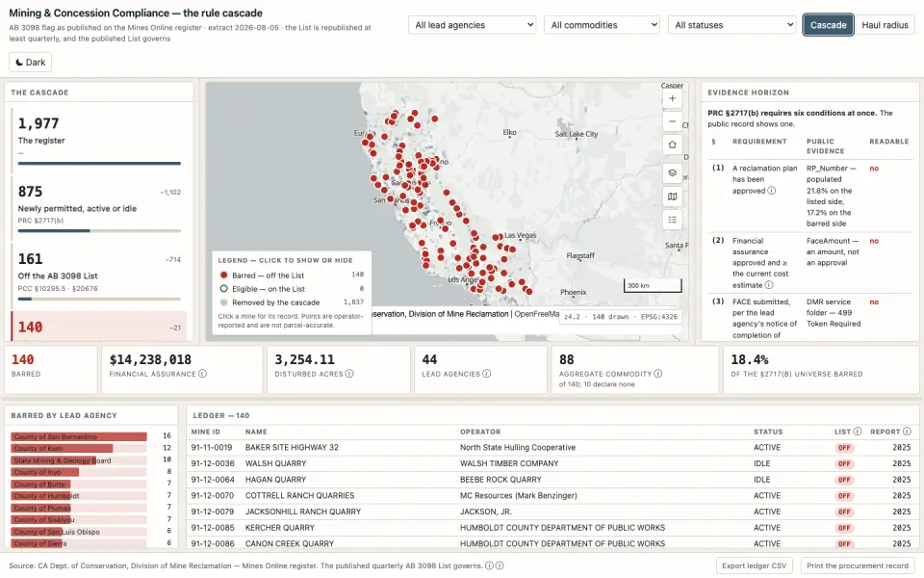Open info icon beside Aggregate Commodity
924x578 pixels.
(658, 374)
